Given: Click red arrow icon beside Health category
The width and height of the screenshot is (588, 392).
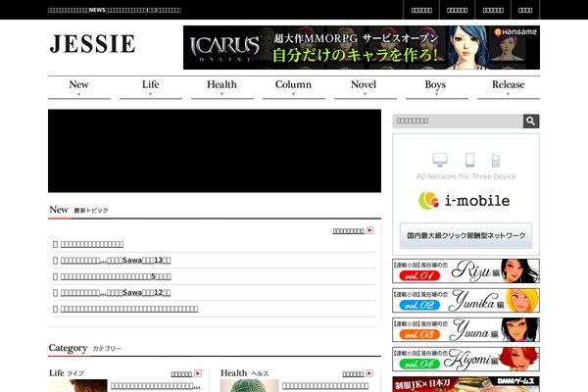Looking at the screenshot, I should click(x=369, y=373).
